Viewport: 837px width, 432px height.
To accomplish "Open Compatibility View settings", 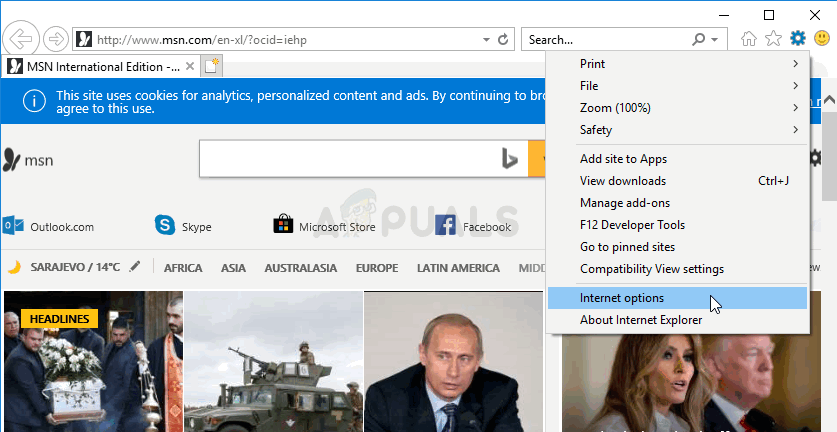I will pyautogui.click(x=677, y=269).
